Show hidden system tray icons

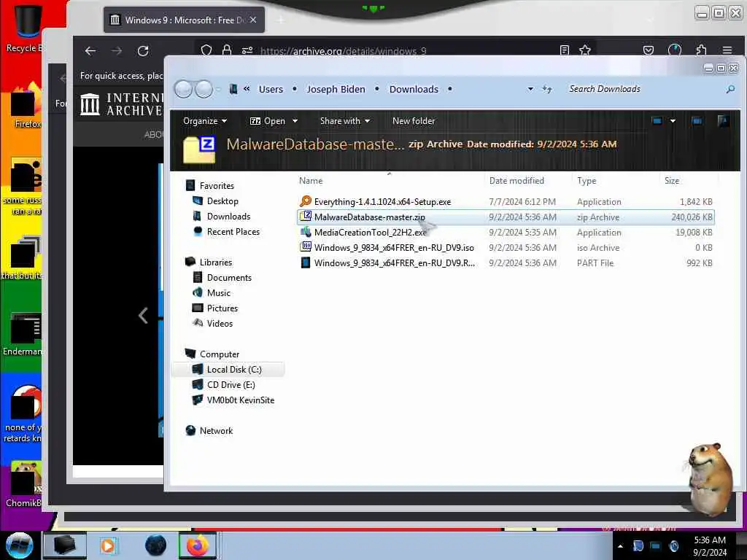(x=620, y=545)
